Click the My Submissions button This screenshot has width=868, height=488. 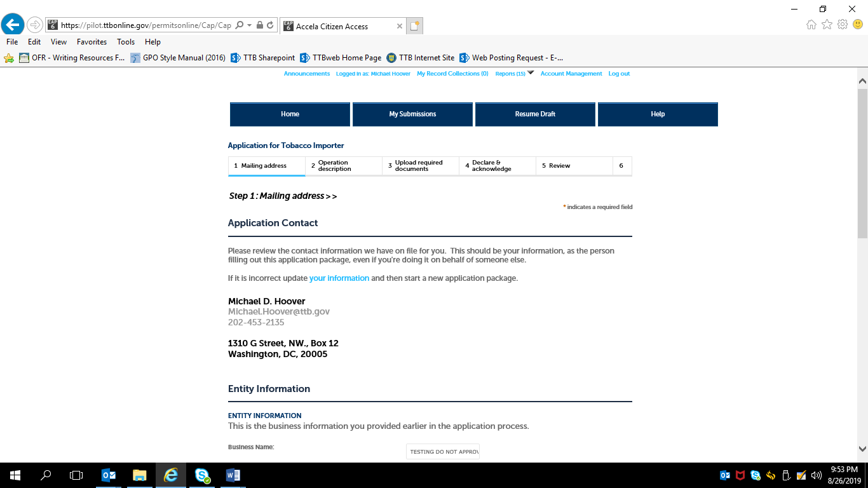click(412, 114)
